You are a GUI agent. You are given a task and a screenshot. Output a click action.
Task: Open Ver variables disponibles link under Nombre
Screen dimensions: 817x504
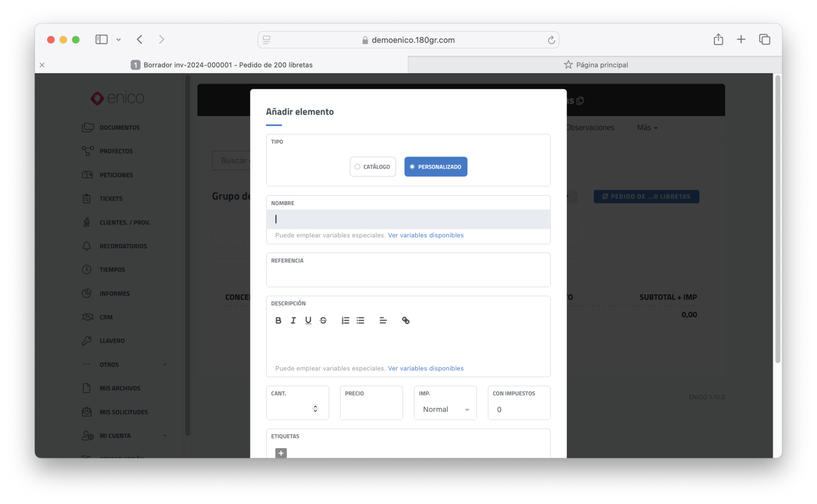(426, 235)
